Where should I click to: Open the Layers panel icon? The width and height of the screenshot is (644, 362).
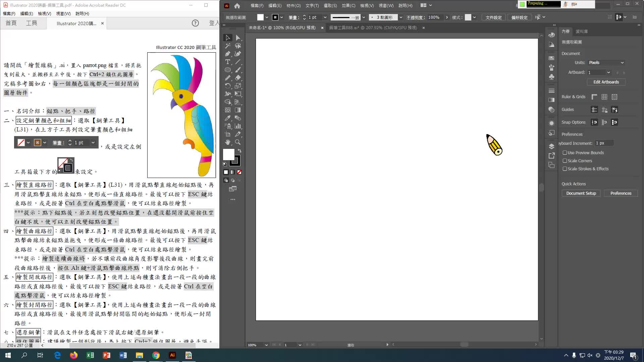pos(551,146)
